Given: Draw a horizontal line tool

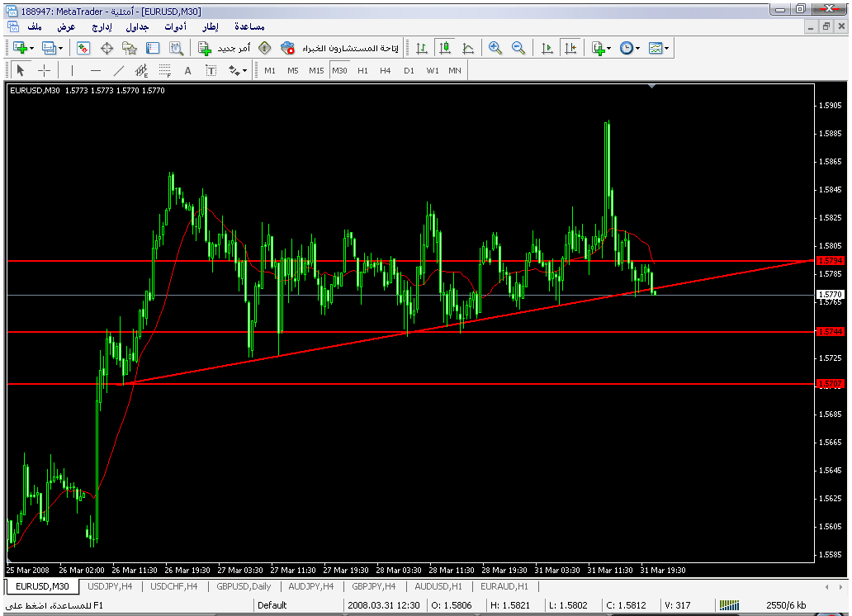Looking at the screenshot, I should point(96,70).
